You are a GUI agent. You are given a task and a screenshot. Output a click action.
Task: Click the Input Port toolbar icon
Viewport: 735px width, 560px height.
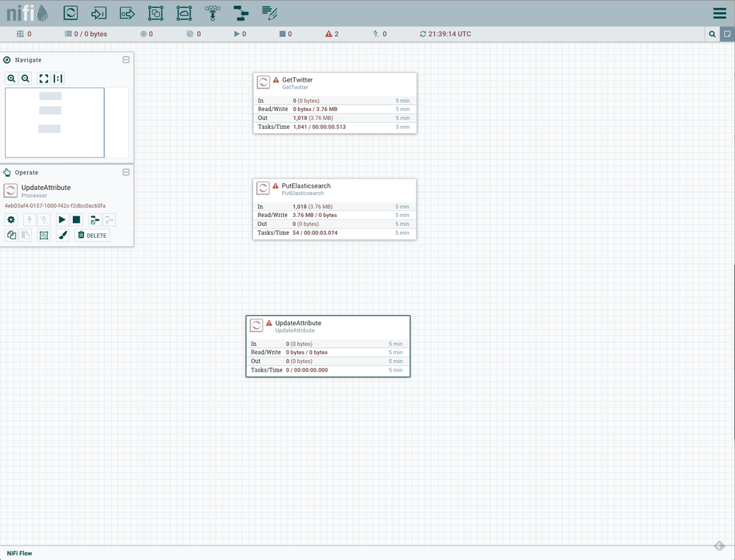coord(99,13)
